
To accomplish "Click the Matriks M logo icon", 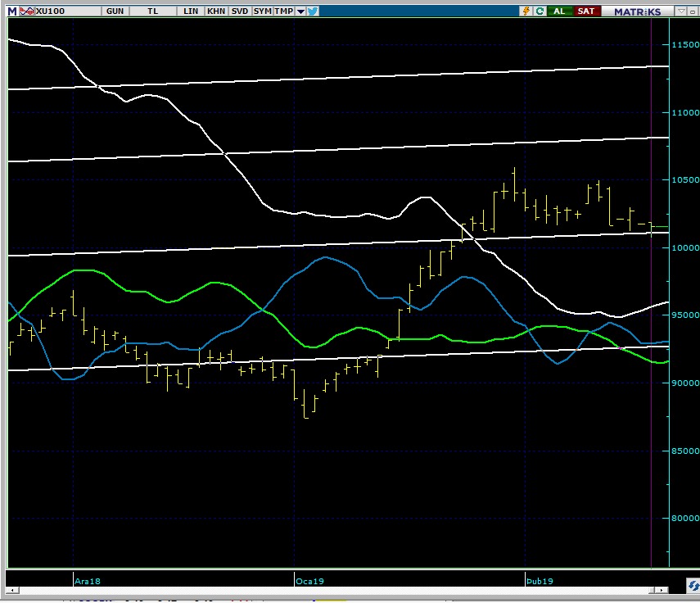I will 11,11.
